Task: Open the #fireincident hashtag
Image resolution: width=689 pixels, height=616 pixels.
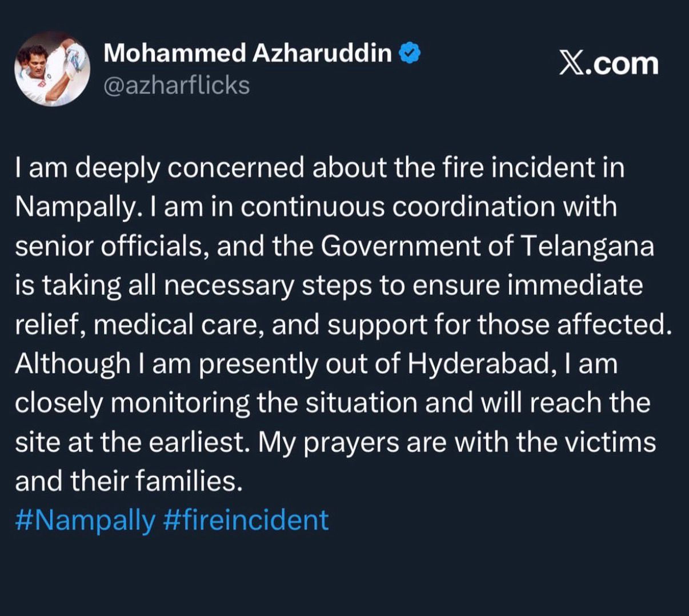Action: pos(246,520)
